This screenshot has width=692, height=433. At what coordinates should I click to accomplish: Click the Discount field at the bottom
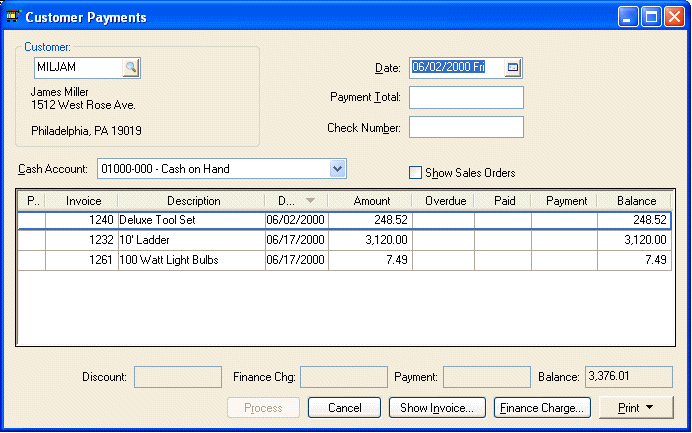[x=178, y=377]
